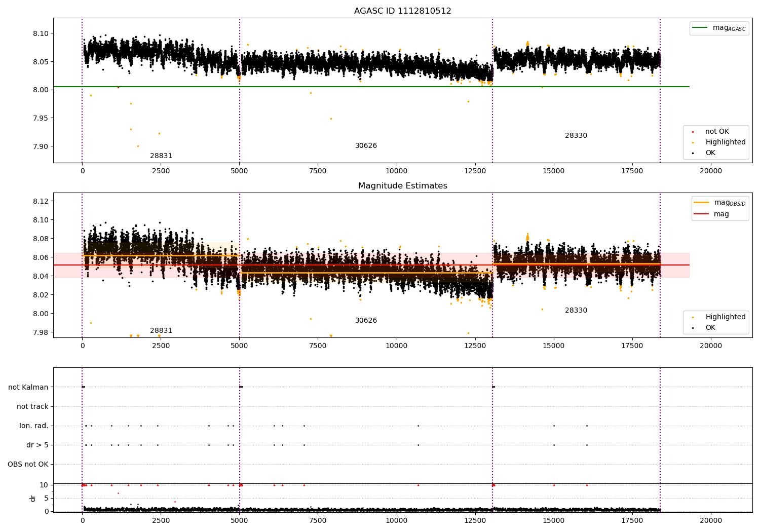Click the 'OBS not OK' row label
Image resolution: width=760 pixels, height=532 pixels.
click(x=28, y=465)
